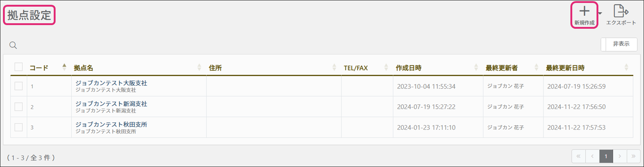Click the 非表示 button
This screenshot has height=167, width=644.
[620, 44]
